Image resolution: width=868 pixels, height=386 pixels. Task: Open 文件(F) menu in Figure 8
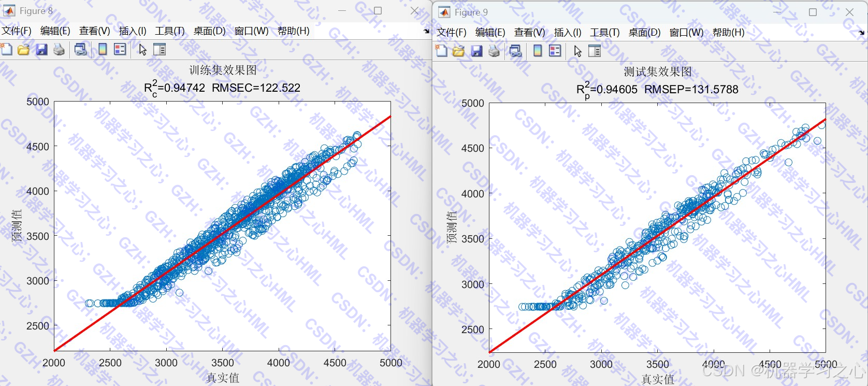coord(17,31)
